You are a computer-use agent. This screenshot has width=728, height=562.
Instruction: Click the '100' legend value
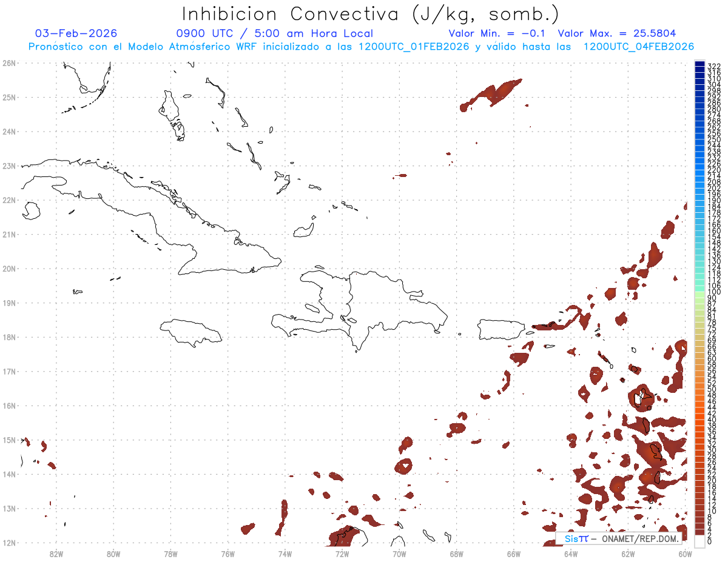tap(713, 292)
